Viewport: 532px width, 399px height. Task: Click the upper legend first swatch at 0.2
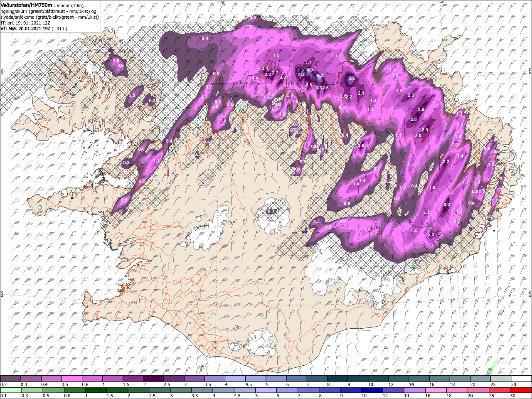tap(10, 379)
